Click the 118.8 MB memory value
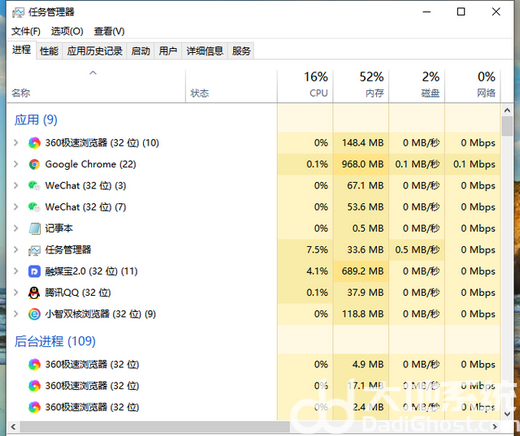 (363, 314)
